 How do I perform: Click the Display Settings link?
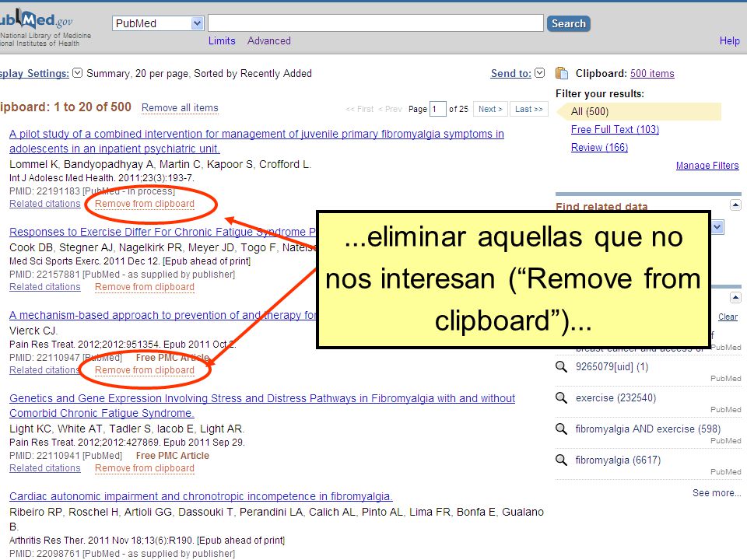34,73
